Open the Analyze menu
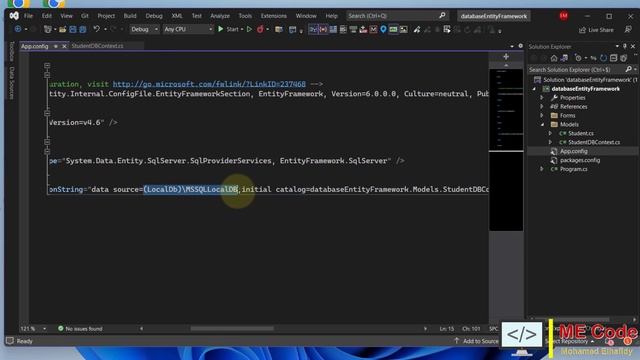Image resolution: width=640 pixels, height=360 pixels. (x=220, y=16)
